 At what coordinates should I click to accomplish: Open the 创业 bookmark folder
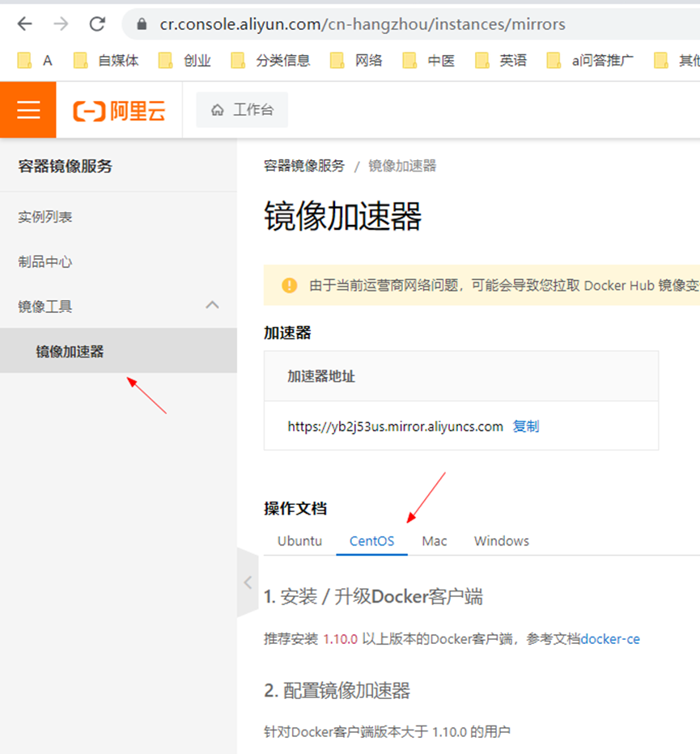tap(185, 61)
